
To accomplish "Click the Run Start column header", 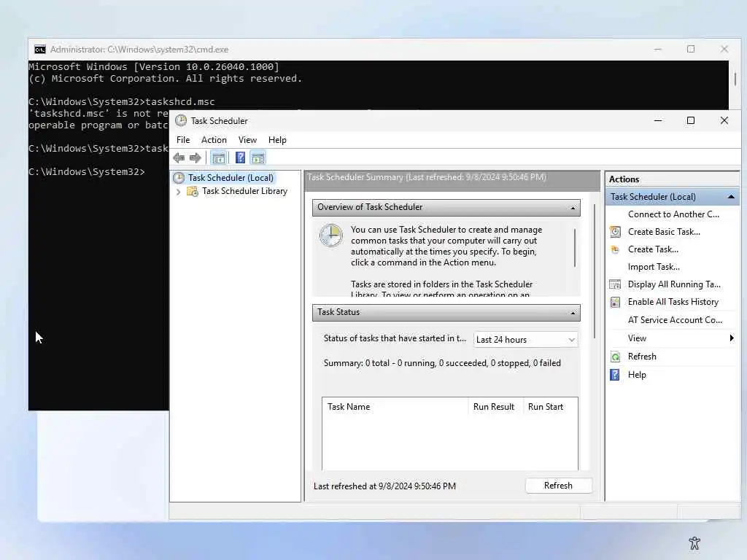I will coord(550,407).
